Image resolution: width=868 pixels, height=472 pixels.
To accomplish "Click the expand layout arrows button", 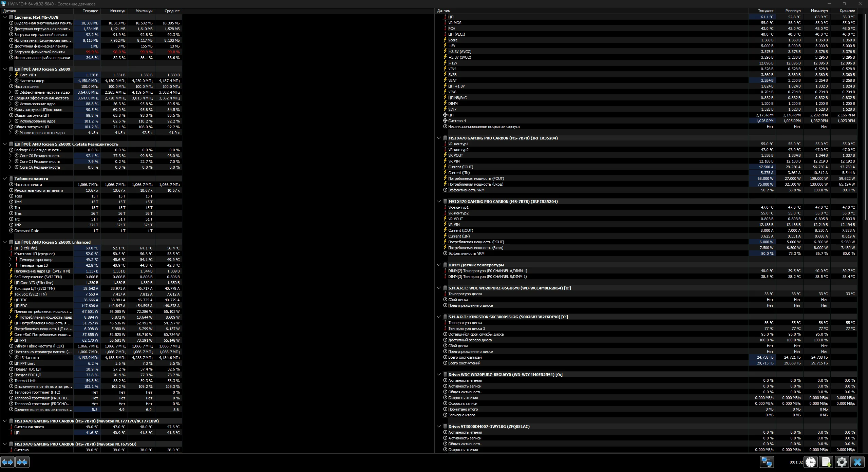I will [x=7, y=462].
